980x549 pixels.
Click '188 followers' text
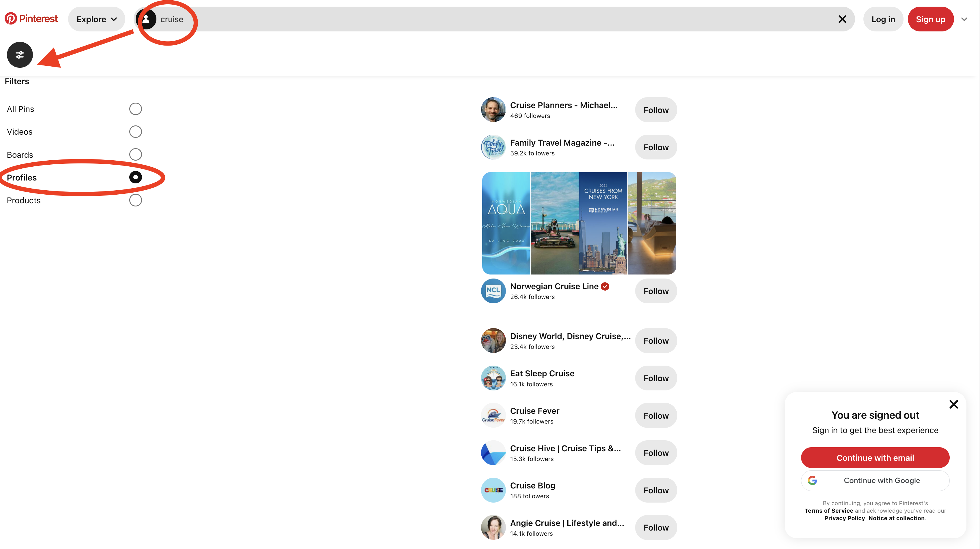tap(530, 496)
